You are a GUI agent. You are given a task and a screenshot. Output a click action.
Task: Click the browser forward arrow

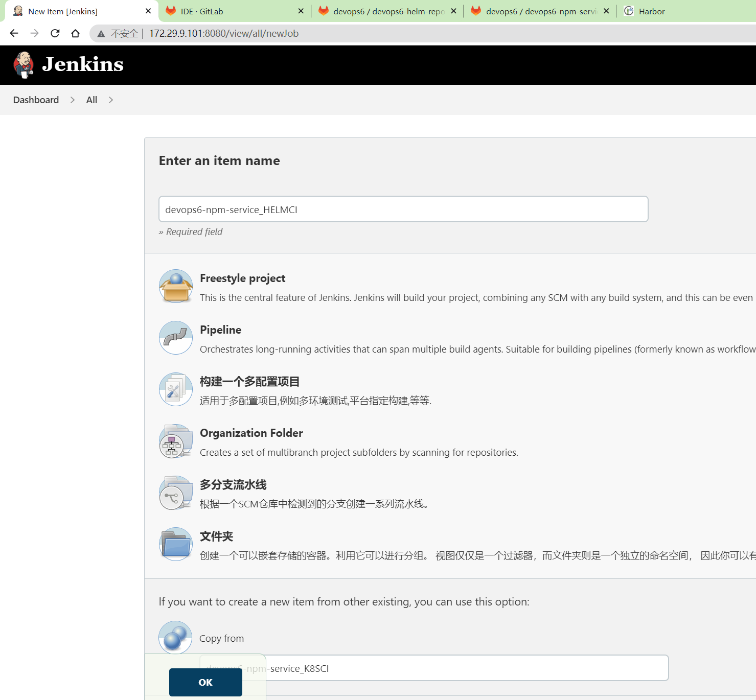point(34,33)
